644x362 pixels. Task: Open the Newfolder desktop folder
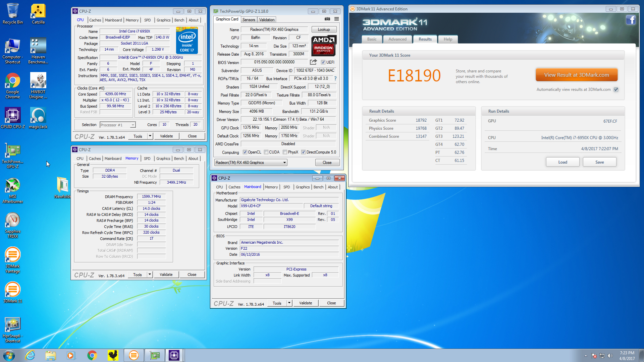(x=62, y=188)
